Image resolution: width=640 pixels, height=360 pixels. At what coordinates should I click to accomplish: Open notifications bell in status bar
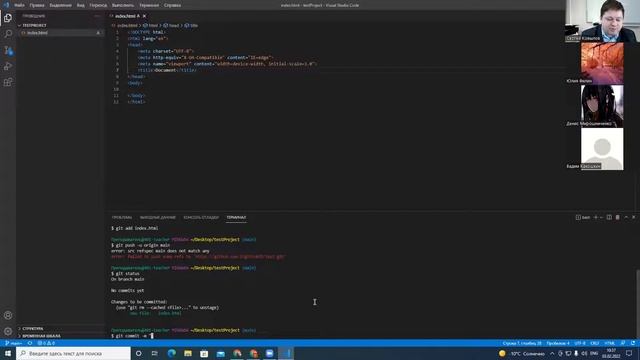point(633,343)
